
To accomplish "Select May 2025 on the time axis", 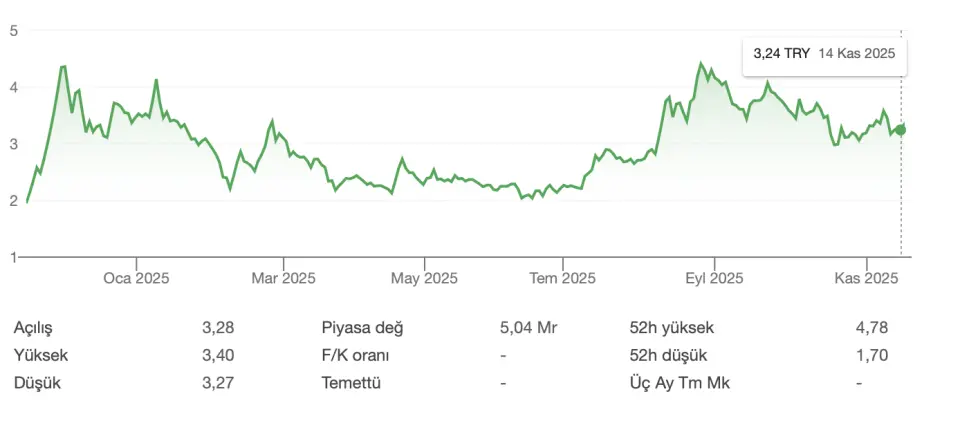I will (423, 277).
